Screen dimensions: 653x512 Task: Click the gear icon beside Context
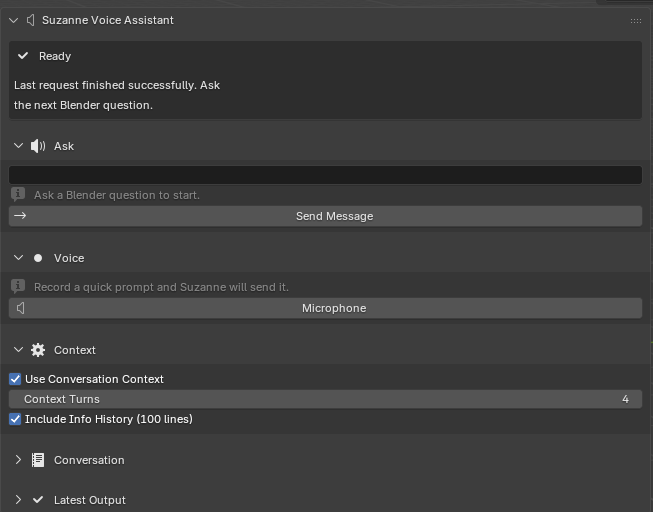pyautogui.click(x=38, y=350)
